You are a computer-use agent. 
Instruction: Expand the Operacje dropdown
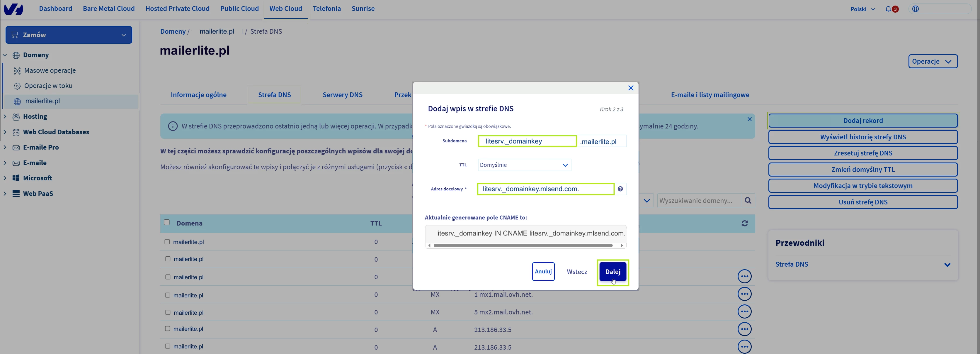pyautogui.click(x=933, y=61)
